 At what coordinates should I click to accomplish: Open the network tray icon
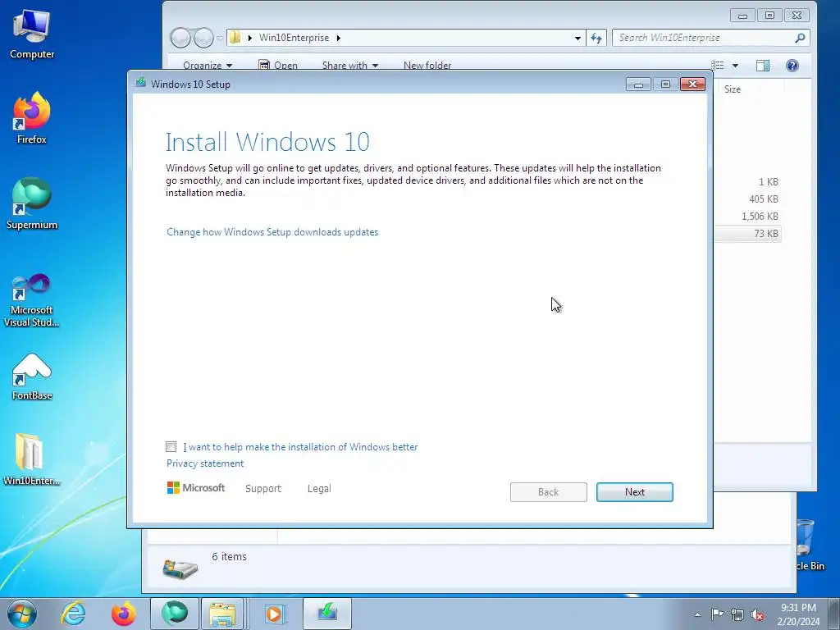[x=737, y=614]
